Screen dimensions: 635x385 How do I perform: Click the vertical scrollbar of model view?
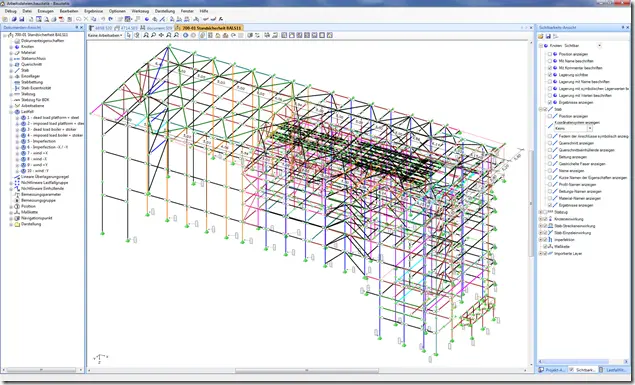pyautogui.click(x=531, y=202)
